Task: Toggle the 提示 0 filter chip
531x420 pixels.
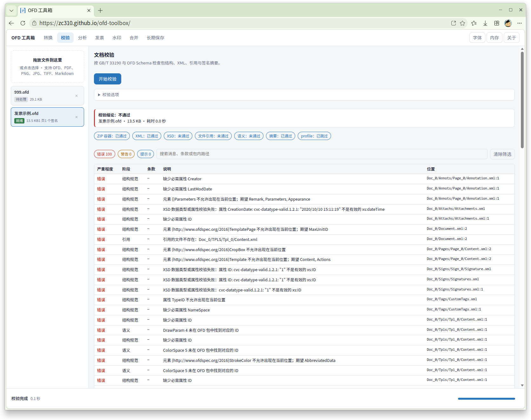Action: click(146, 154)
